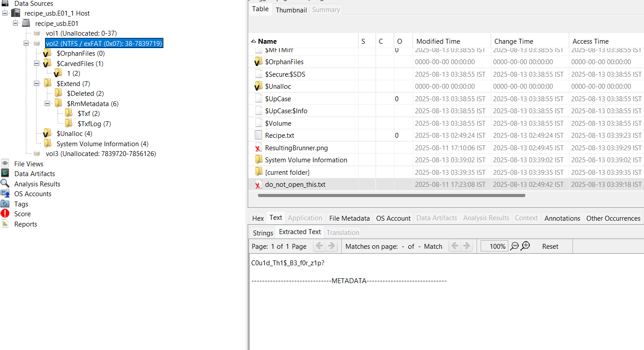
Task: Click the zoom-out magnifier in text viewer
Action: click(x=515, y=247)
